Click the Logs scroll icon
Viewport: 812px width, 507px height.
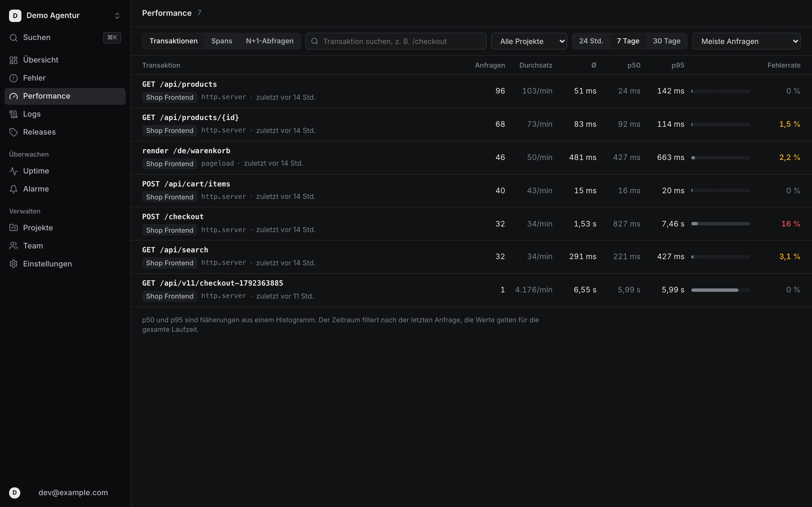[14, 114]
